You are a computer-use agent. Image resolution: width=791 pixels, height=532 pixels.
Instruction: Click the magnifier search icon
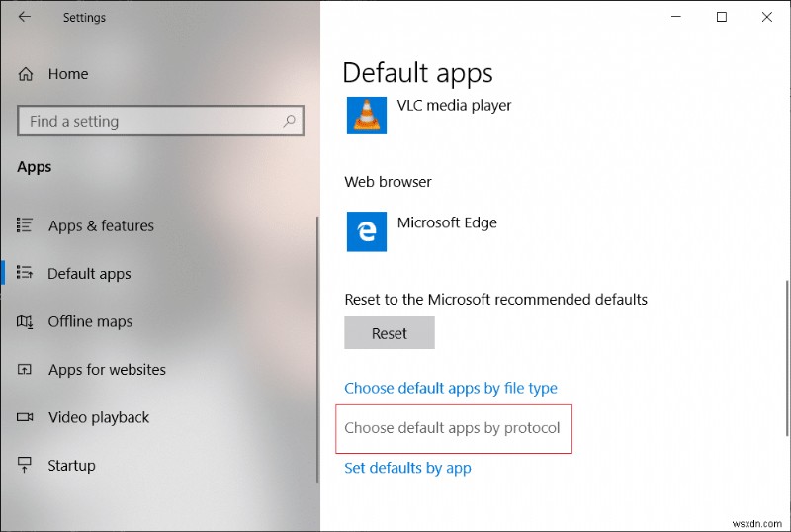click(x=289, y=121)
